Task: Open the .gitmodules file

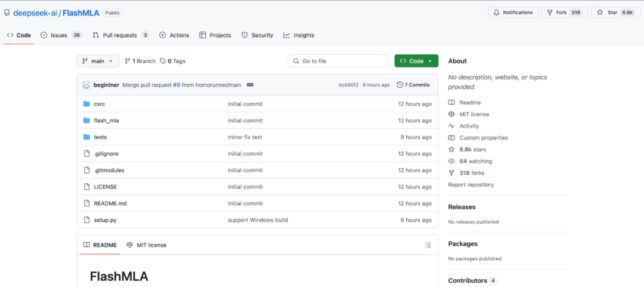Action: 109,170
